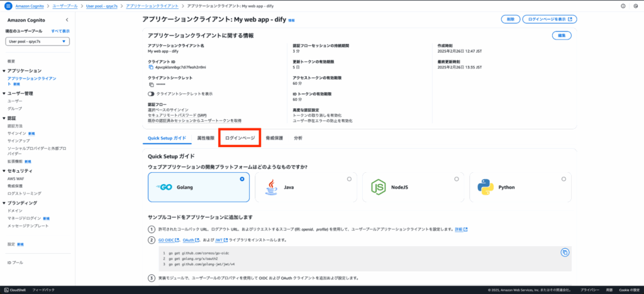Switch to 脅威保護 tab
The width and height of the screenshot is (644, 294).
click(x=274, y=138)
